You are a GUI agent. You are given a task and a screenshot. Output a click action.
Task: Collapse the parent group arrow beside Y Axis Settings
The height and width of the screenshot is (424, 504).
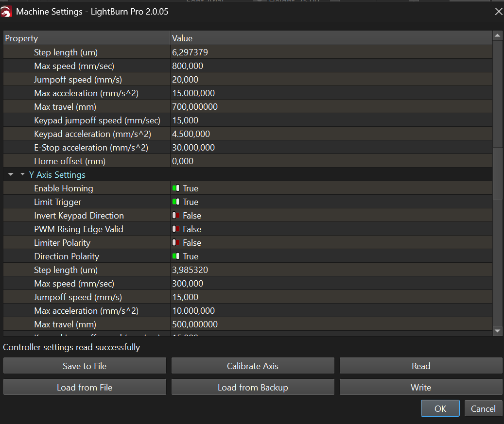pos(11,174)
